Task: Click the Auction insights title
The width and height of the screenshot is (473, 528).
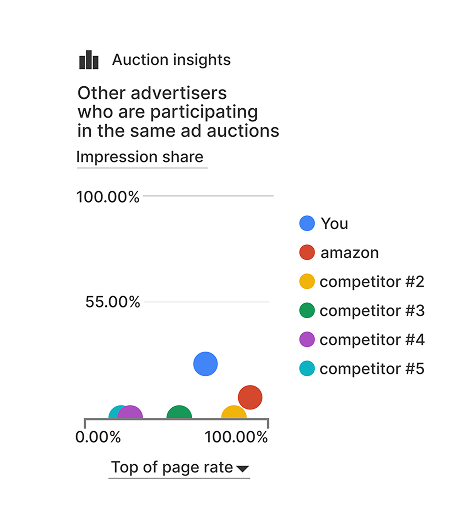Action: [171, 60]
